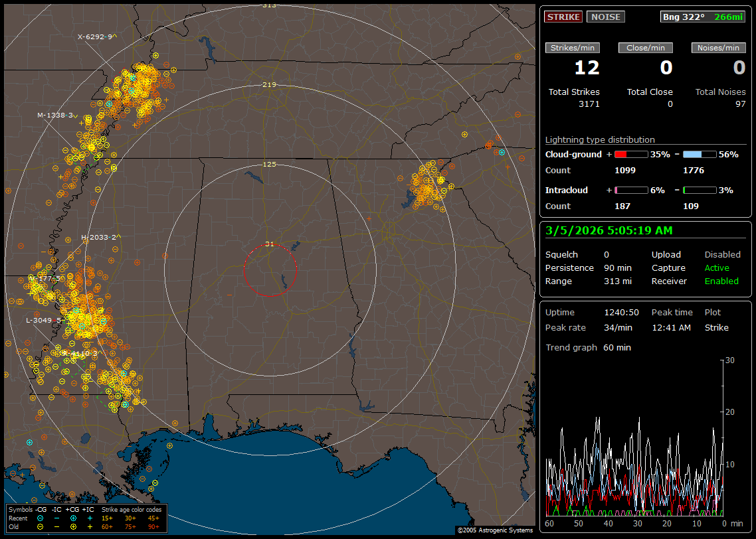Switch to NOISE mode
Viewport: 756px width, 539px height.
point(605,17)
